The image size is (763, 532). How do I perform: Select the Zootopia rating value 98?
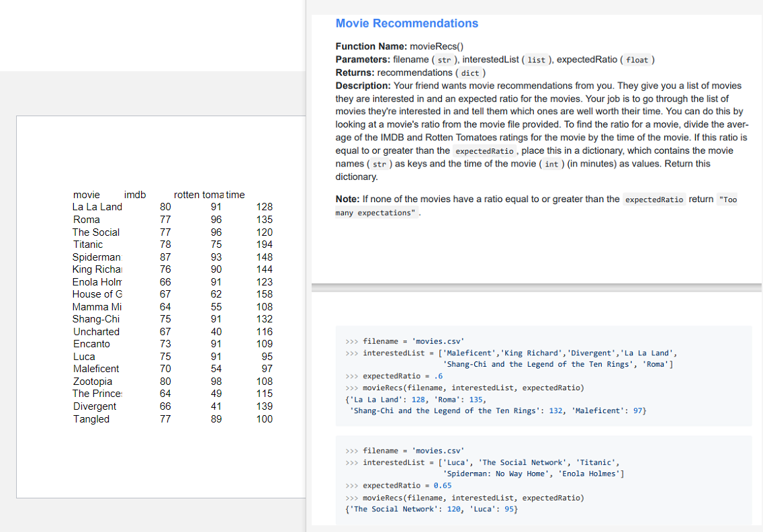pos(216,381)
